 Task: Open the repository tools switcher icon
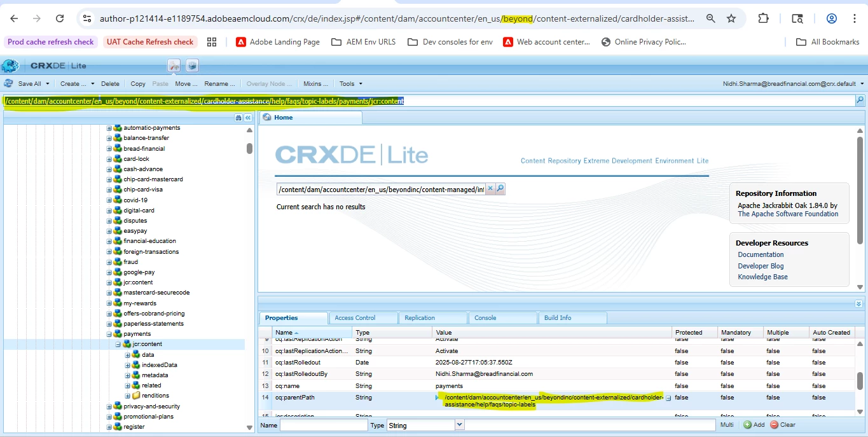point(174,66)
